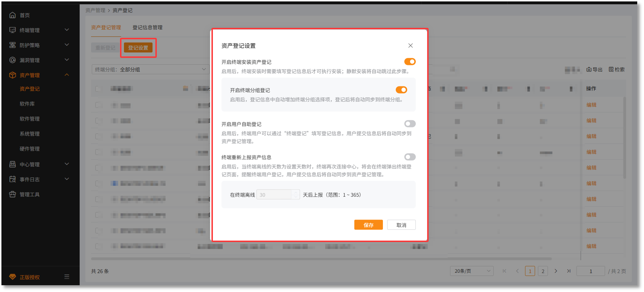The image size is (644, 292).
Task: Click the 登记设置 button
Action: coord(138,47)
